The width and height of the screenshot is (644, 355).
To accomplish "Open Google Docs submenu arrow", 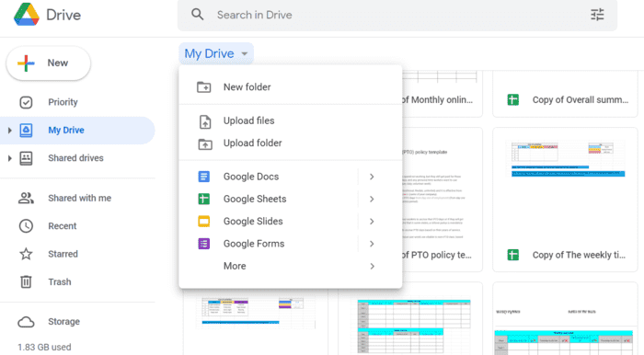I will coord(372,177).
